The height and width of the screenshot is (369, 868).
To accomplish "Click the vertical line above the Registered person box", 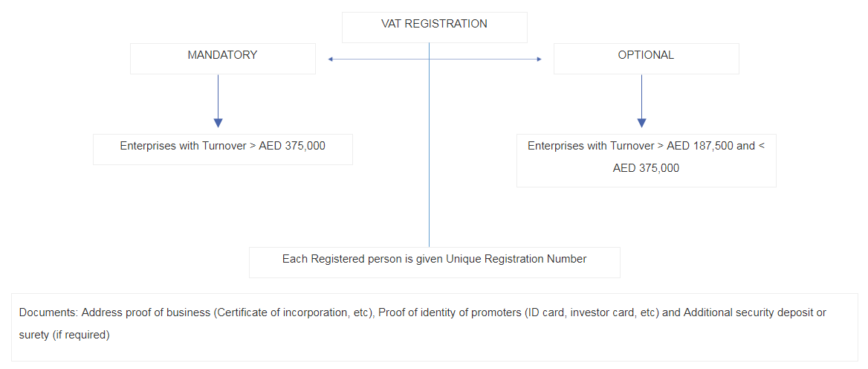I will (430, 186).
